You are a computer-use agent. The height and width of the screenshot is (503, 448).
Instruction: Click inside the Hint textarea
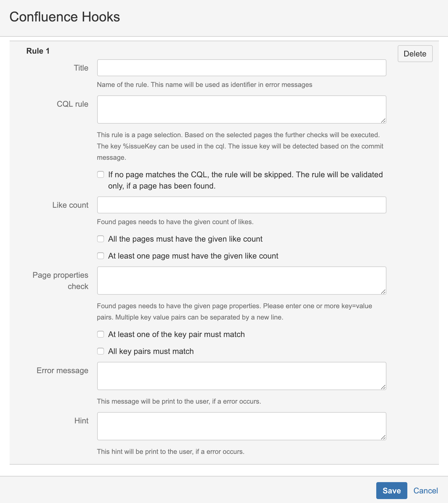coord(242,426)
